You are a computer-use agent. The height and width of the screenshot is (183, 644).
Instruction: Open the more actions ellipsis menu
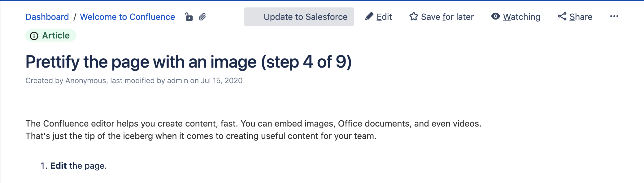tap(614, 16)
